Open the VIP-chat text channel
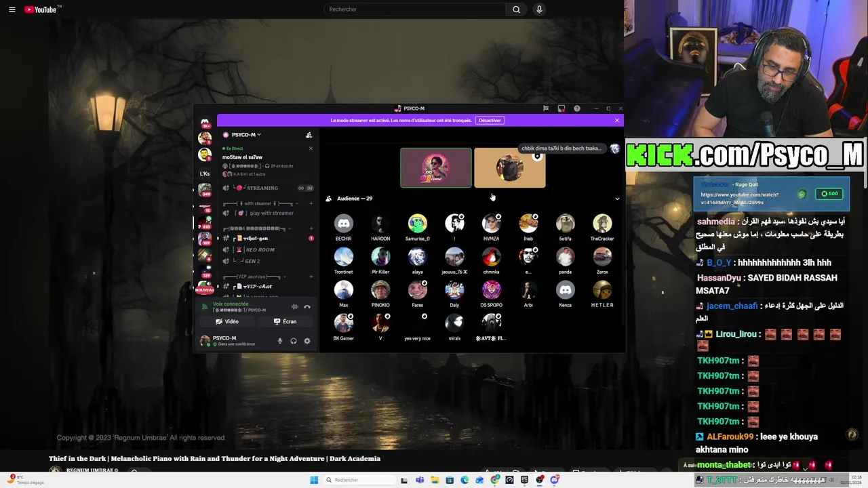Viewport: 868px width, 488px height. tap(268, 287)
